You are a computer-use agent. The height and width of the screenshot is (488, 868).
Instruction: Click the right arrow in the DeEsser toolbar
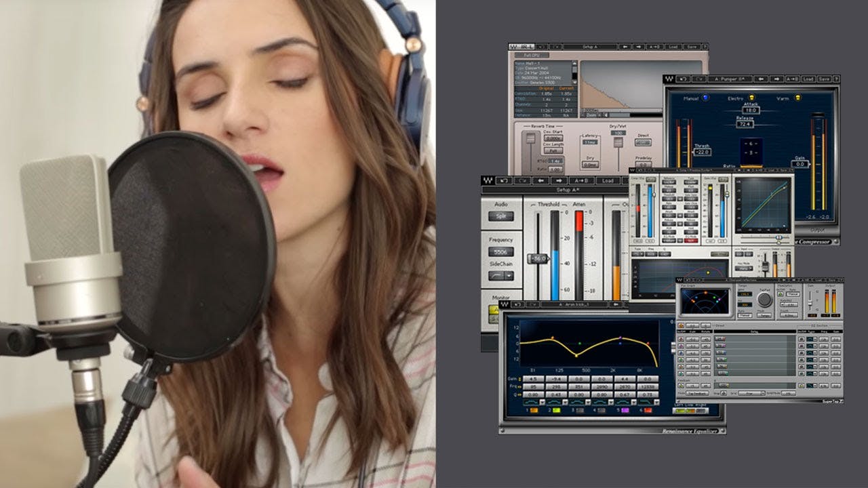click(x=559, y=180)
